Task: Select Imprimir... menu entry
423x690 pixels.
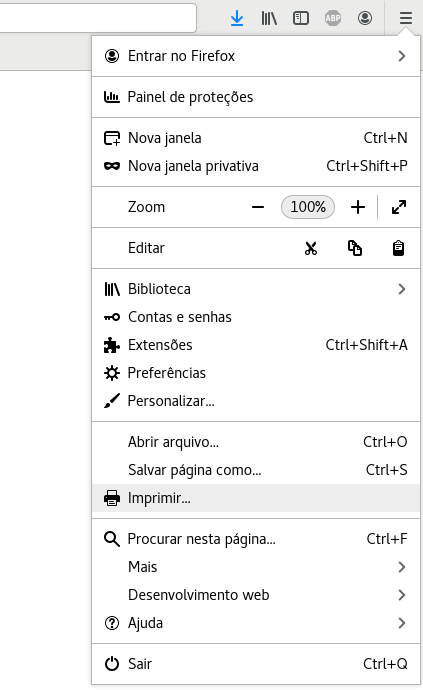Action: pos(256,498)
